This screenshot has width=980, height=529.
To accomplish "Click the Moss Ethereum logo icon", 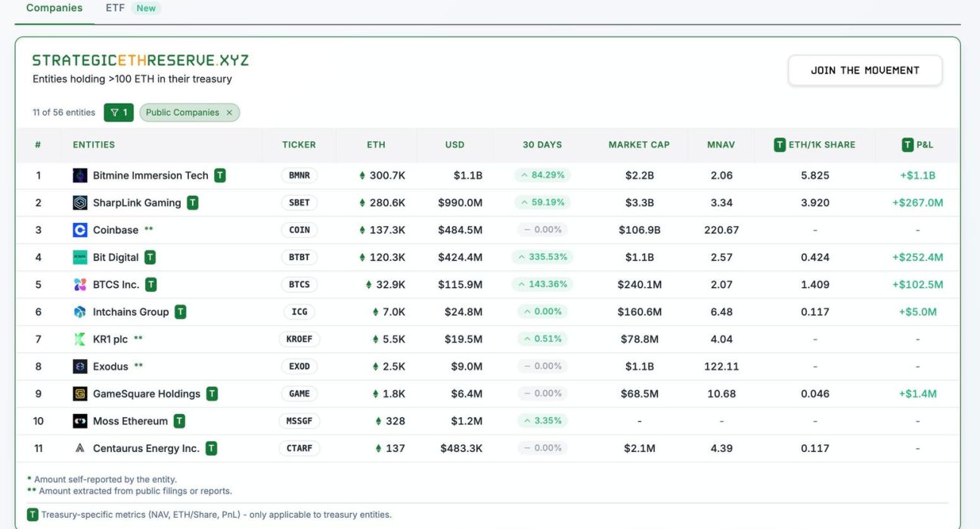I will coord(80,421).
